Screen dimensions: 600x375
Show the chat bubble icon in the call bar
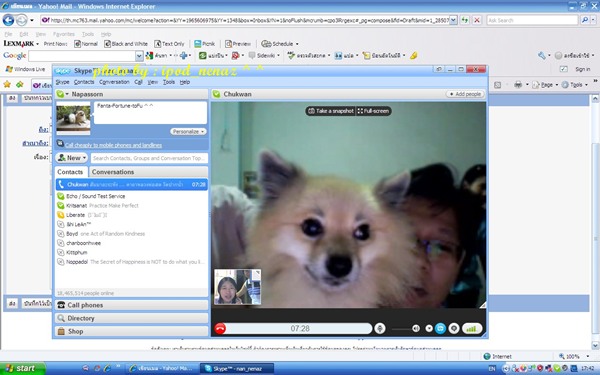(454, 328)
